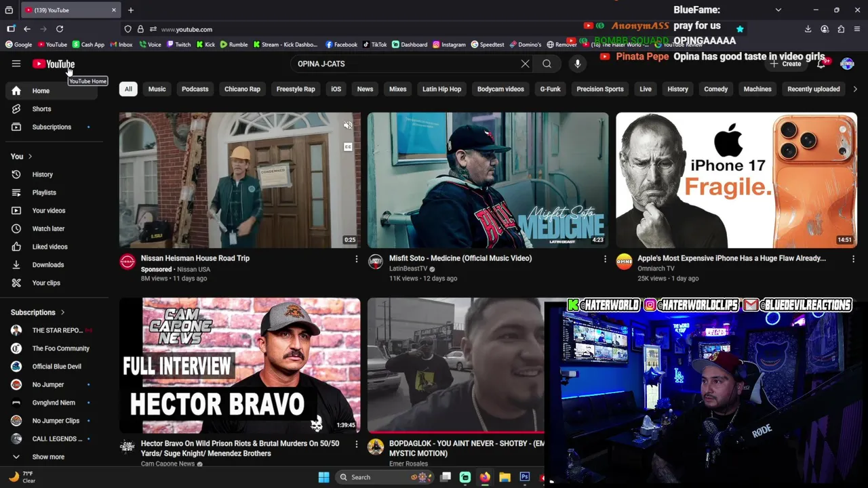Viewport: 868px width, 488px height.
Task: Select the Bodycam videos filter chip
Action: [500, 89]
